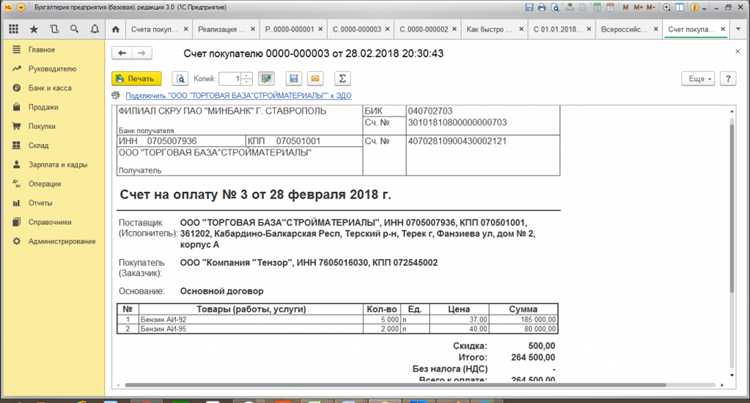This screenshot has width=750, height=403.
Task: Select the Бензин АИ-92 row
Action: coord(337,319)
